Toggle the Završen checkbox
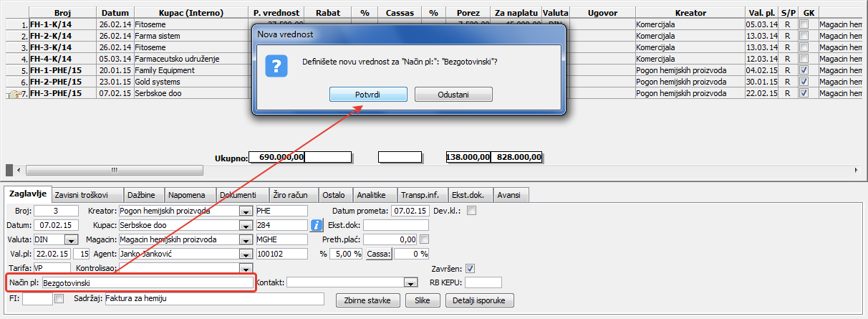Viewport: 868px width, 319px height. click(470, 269)
